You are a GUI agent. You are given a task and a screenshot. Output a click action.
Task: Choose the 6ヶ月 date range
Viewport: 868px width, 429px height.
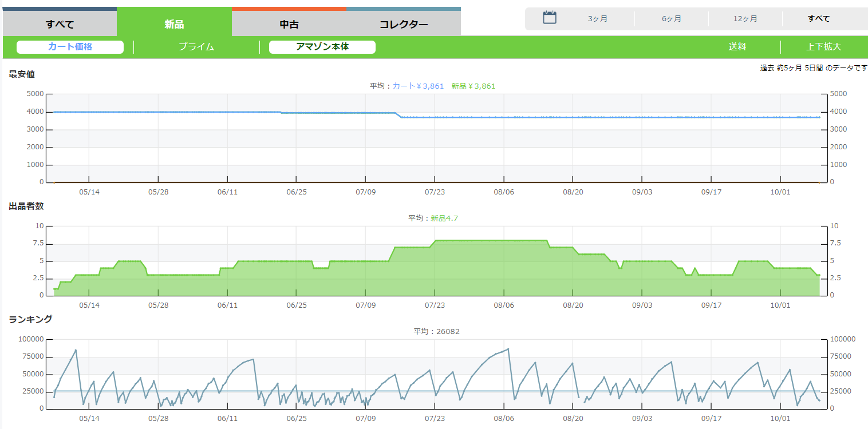point(671,18)
